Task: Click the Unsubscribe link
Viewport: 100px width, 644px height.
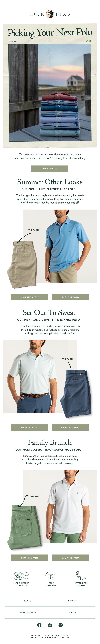Action: (x=64, y=635)
